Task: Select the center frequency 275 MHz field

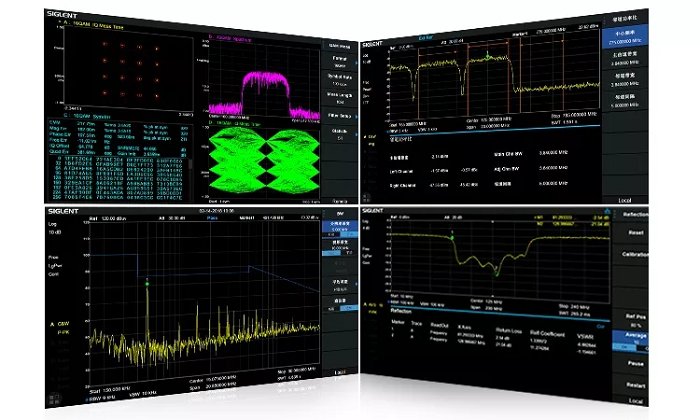Action: point(625,37)
